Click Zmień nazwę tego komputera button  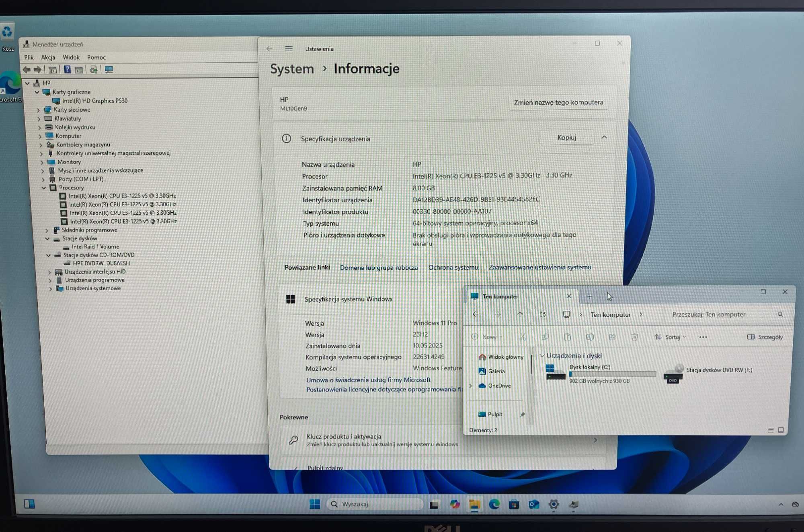pos(558,103)
